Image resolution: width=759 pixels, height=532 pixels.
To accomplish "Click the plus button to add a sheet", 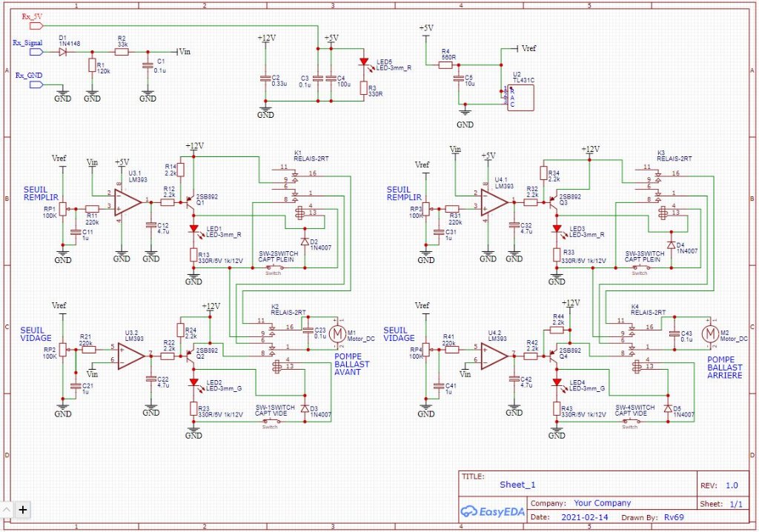I will coord(23,509).
